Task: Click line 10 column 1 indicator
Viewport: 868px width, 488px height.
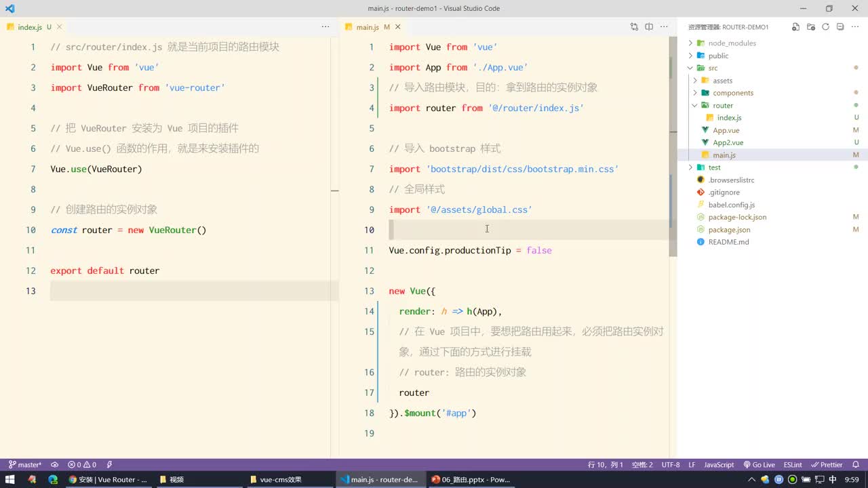Action: 606,465
